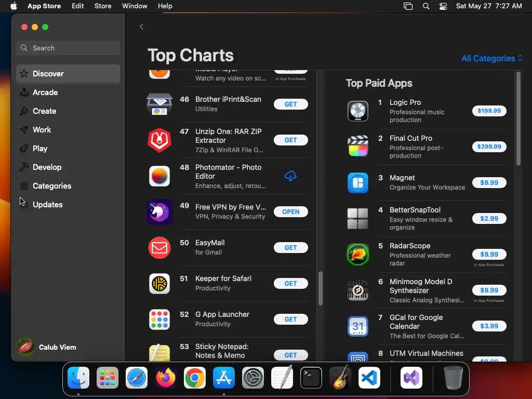Viewport: 532px width, 399px height.
Task: Open GCal for Google Calendar icon
Action: 358,326
